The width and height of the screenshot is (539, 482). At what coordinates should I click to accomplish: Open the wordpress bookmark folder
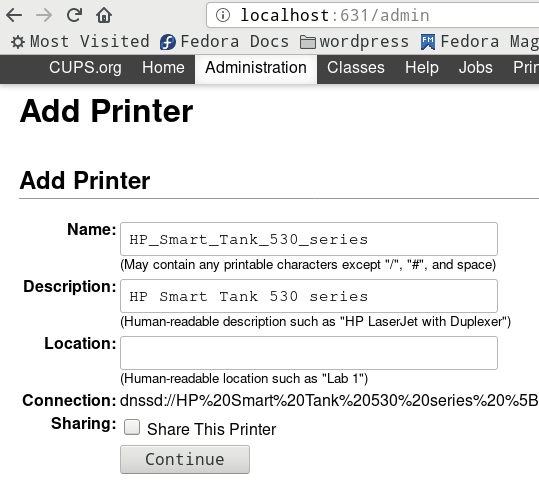point(354,42)
